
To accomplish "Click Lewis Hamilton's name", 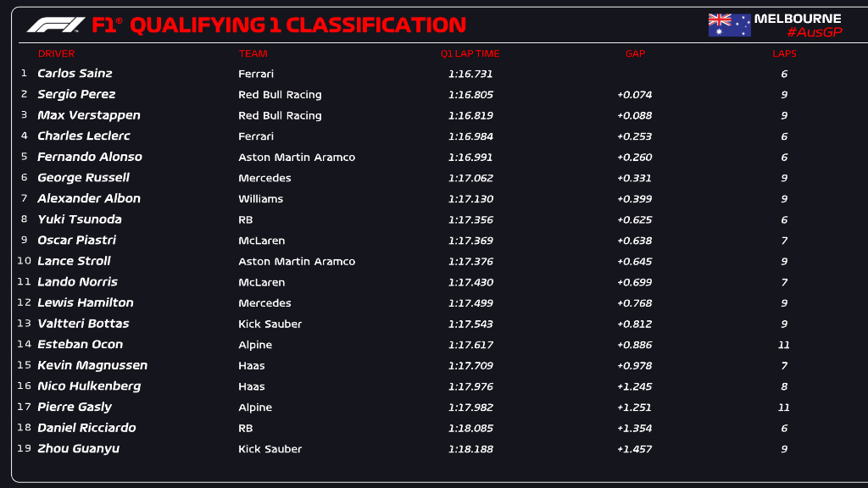I will tap(86, 302).
